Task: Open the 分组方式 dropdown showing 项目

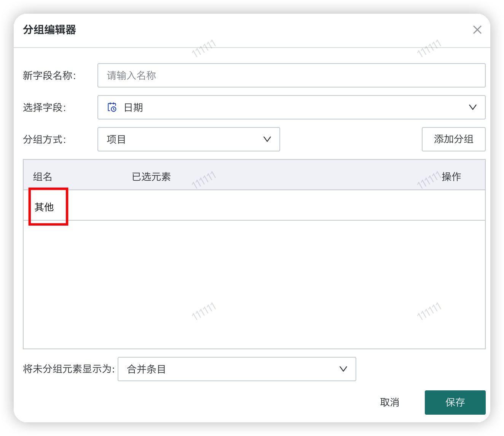Action: coord(189,139)
